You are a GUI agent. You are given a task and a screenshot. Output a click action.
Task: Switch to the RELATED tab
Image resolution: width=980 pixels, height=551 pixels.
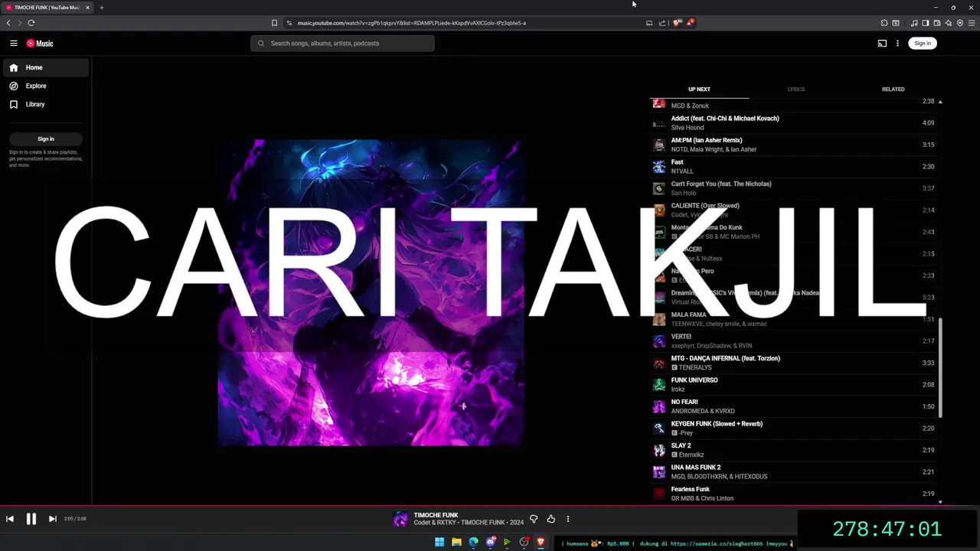pos(893,90)
